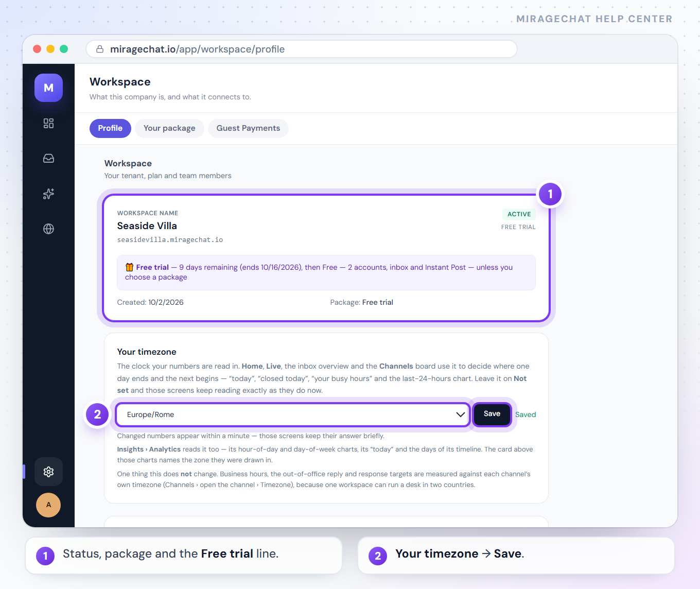
Task: Save the selected timezone
Action: (x=492, y=414)
